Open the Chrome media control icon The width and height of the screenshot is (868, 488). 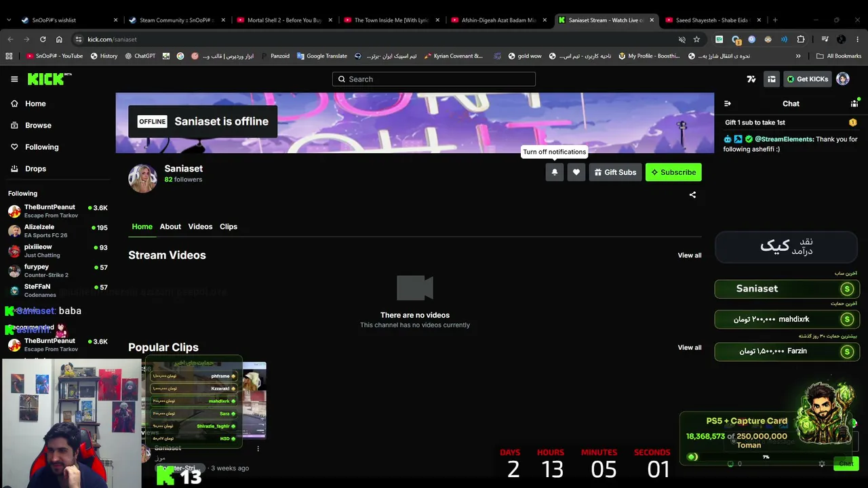coord(825,39)
